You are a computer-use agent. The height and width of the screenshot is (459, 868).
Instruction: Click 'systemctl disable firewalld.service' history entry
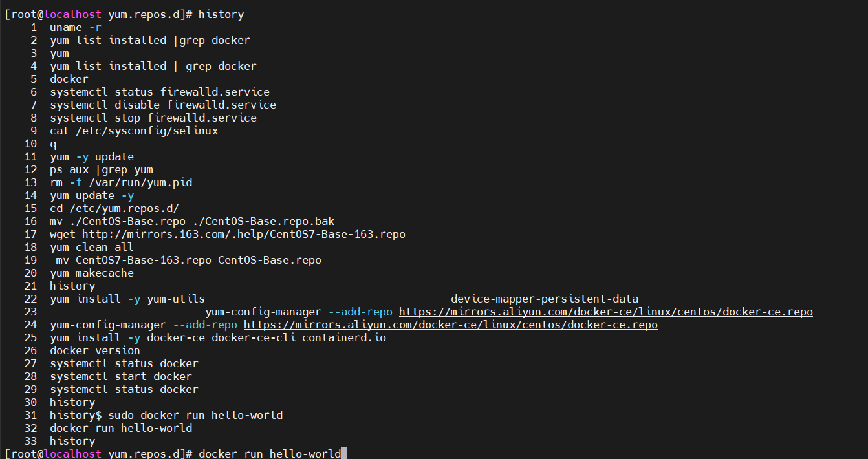[x=163, y=105]
